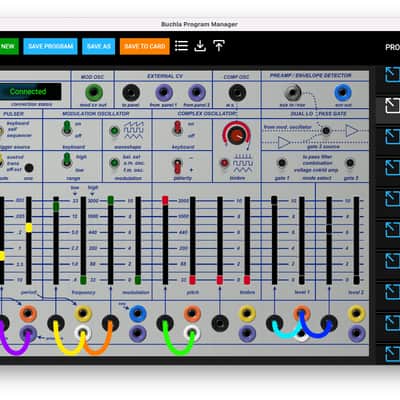Click the gate 2 mode select button
Image resolution: width=400 pixels, height=400 pixels.
coord(350,163)
